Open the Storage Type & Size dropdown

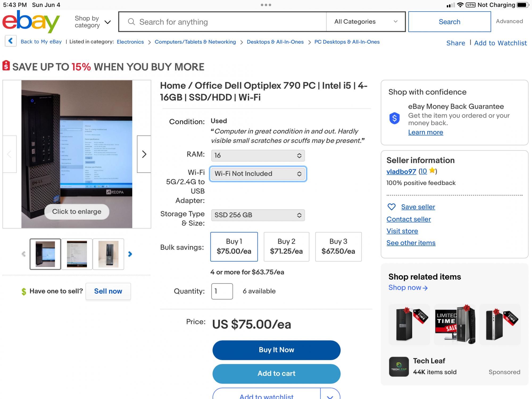(258, 215)
